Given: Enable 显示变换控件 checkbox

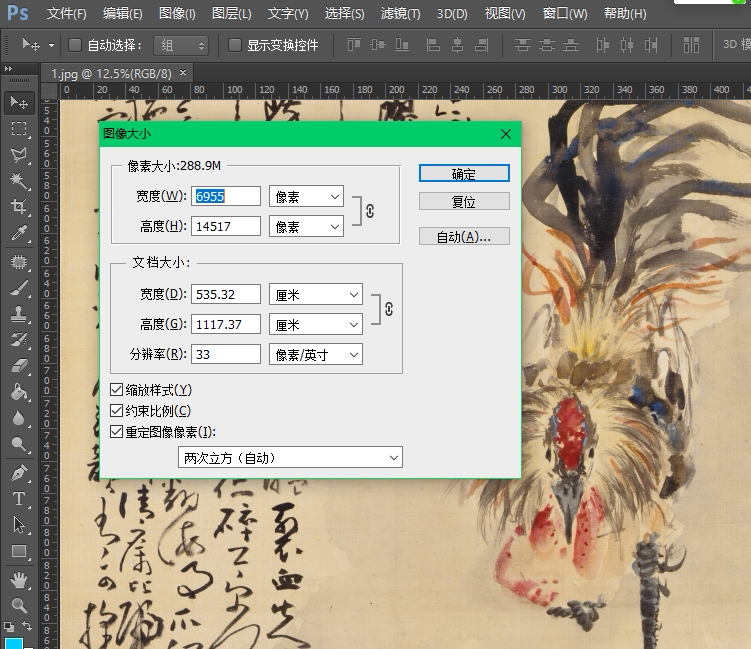Looking at the screenshot, I should pos(235,45).
